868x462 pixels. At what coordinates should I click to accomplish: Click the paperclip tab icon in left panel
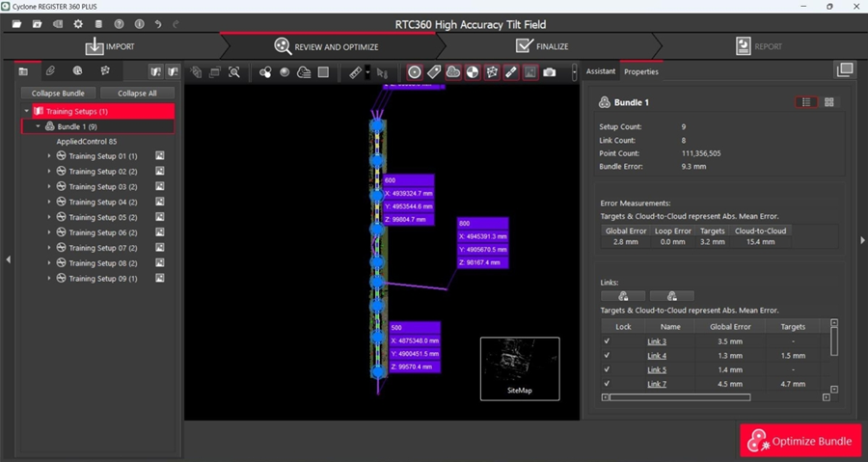(51, 71)
